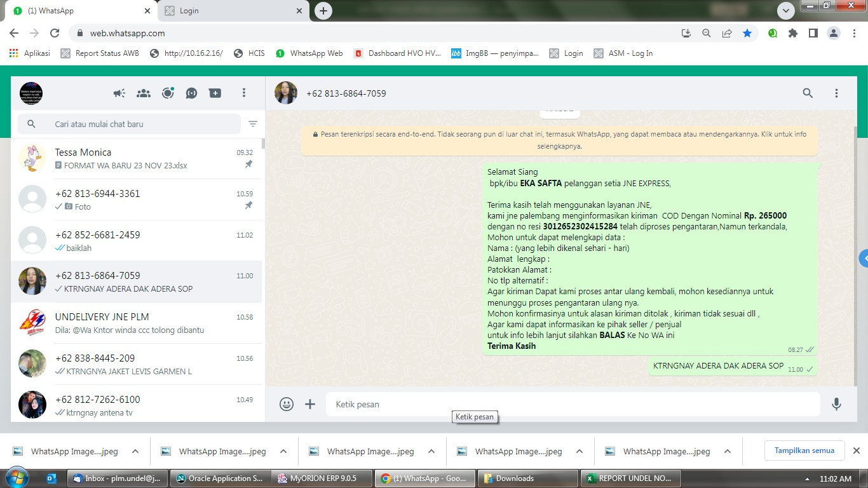Open ASM - Log In bookmark

[x=623, y=53]
